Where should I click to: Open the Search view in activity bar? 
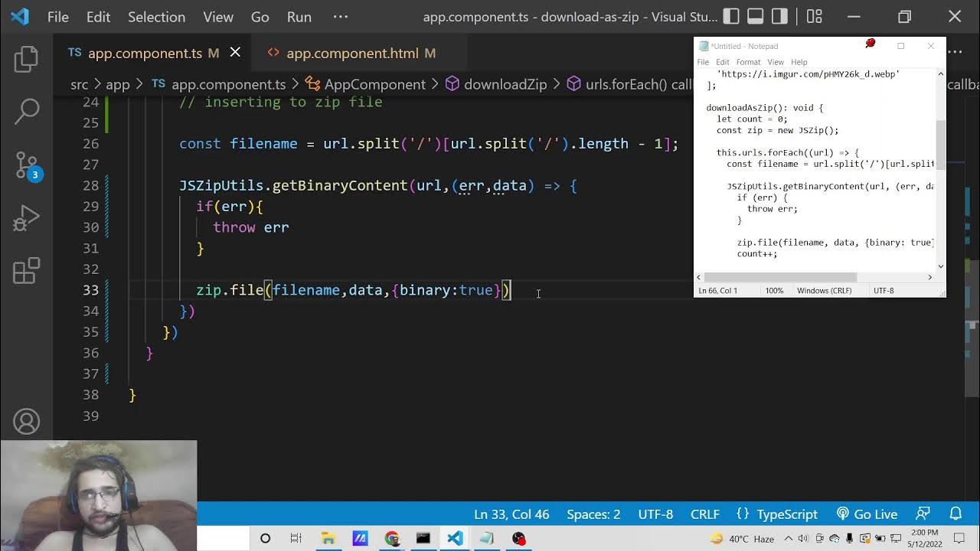26,112
